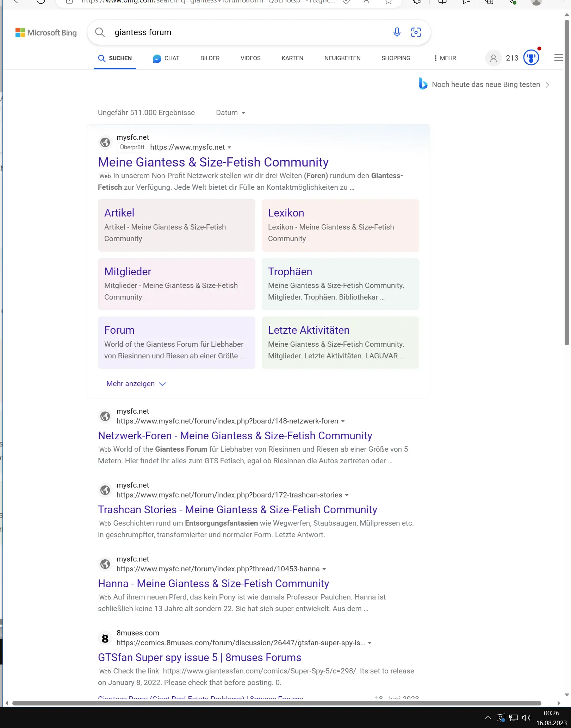Open GTSfan Super spy issue 5 result
Viewport: 571px width, 728px height.
pyautogui.click(x=200, y=658)
